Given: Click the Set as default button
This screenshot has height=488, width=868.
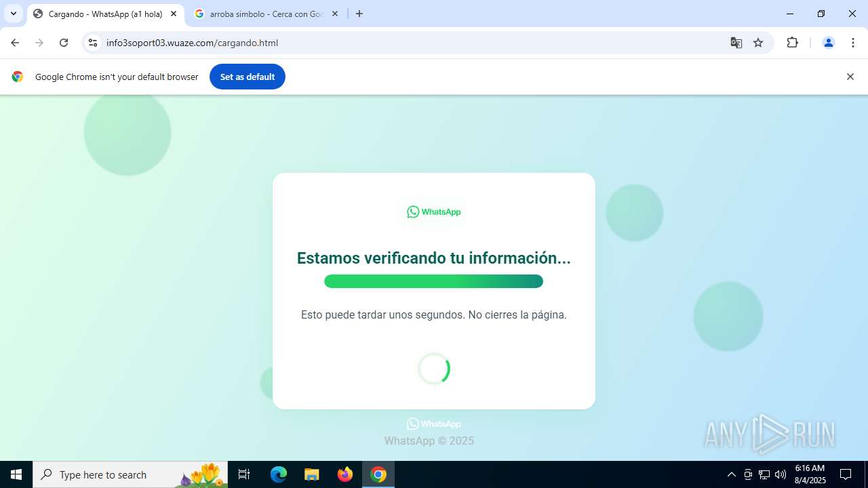Looking at the screenshot, I should [x=248, y=77].
